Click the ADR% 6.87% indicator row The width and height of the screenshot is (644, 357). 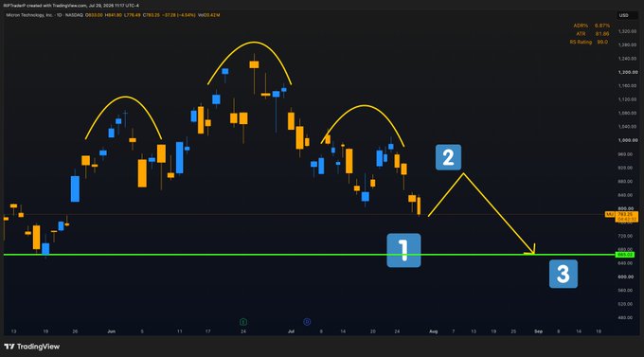click(591, 26)
